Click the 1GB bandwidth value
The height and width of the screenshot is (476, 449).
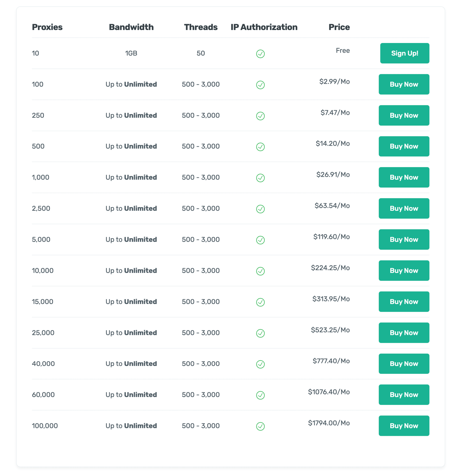tap(131, 53)
